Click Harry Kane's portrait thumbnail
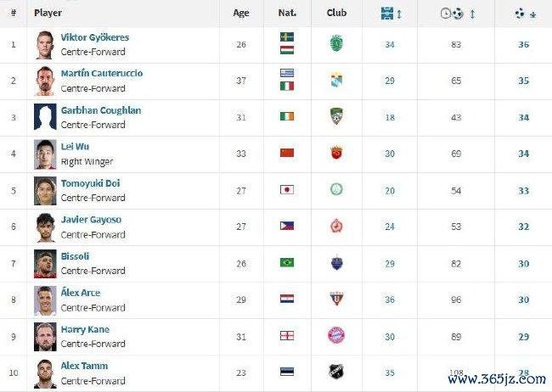The image size is (552, 392). coord(45,337)
